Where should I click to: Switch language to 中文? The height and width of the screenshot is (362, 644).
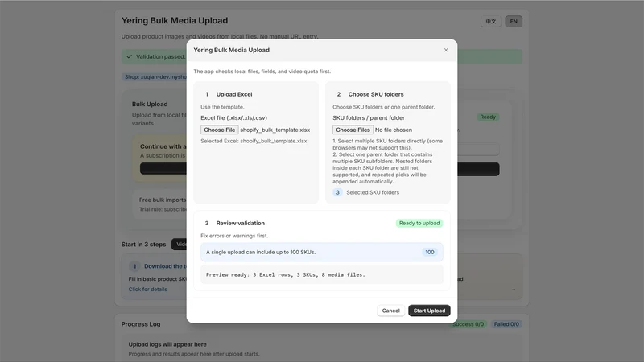[491, 22]
